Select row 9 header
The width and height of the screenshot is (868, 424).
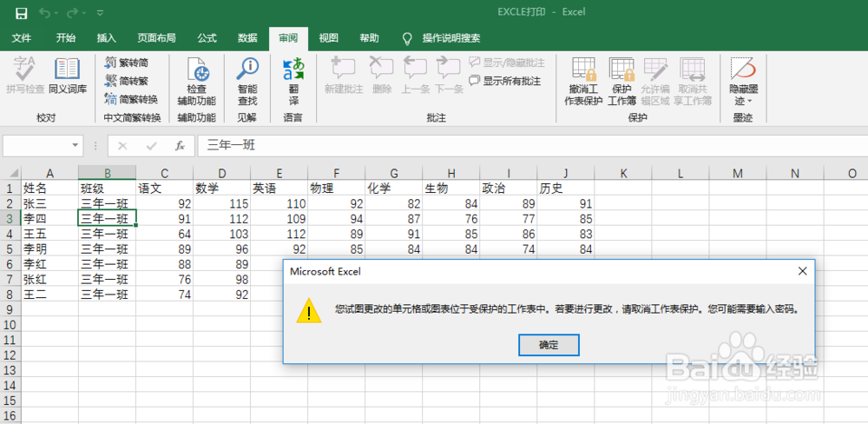(x=10, y=308)
